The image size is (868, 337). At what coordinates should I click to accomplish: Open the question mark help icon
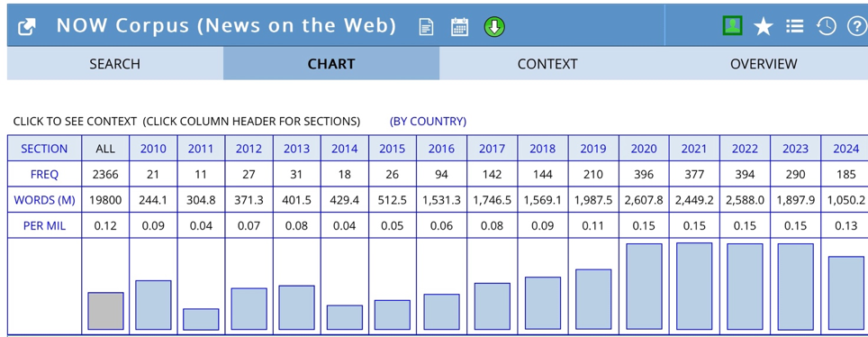tap(856, 26)
